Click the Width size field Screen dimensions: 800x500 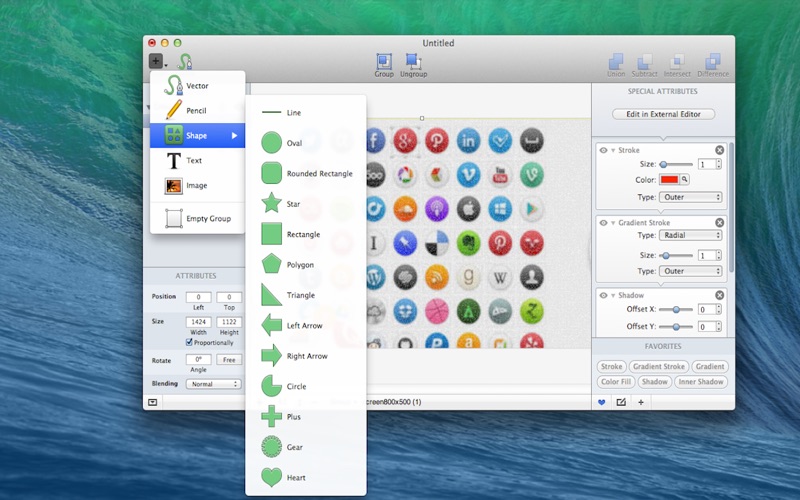pyautogui.click(x=198, y=322)
